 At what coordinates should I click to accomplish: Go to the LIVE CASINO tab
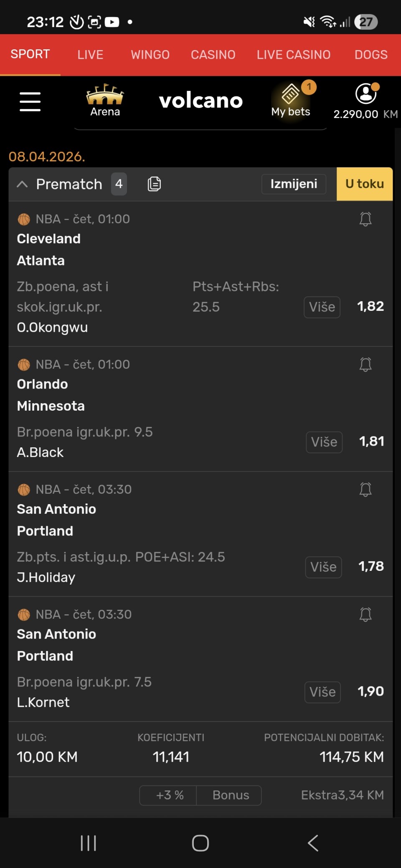click(293, 55)
